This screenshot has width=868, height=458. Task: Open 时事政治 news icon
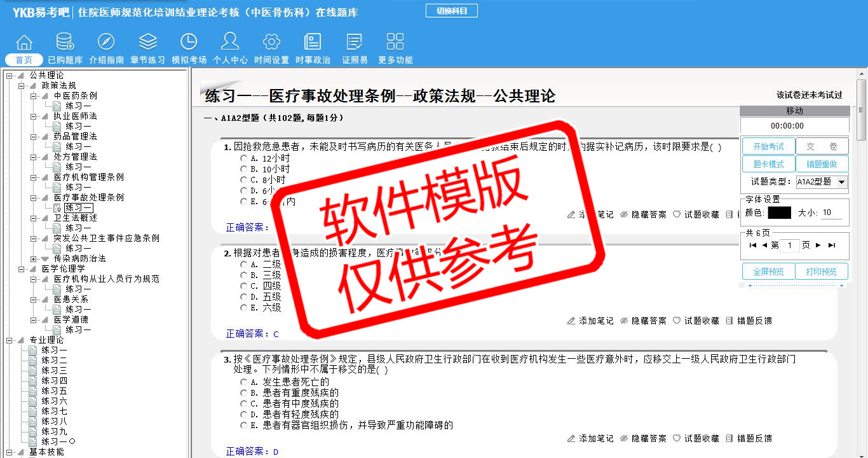pyautogui.click(x=313, y=42)
